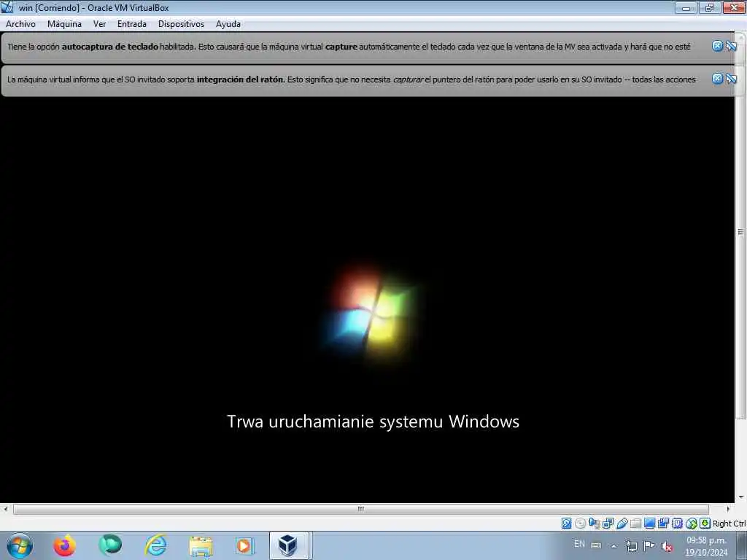
Task: Select the VirtualBox taskbar button
Action: pos(289,545)
